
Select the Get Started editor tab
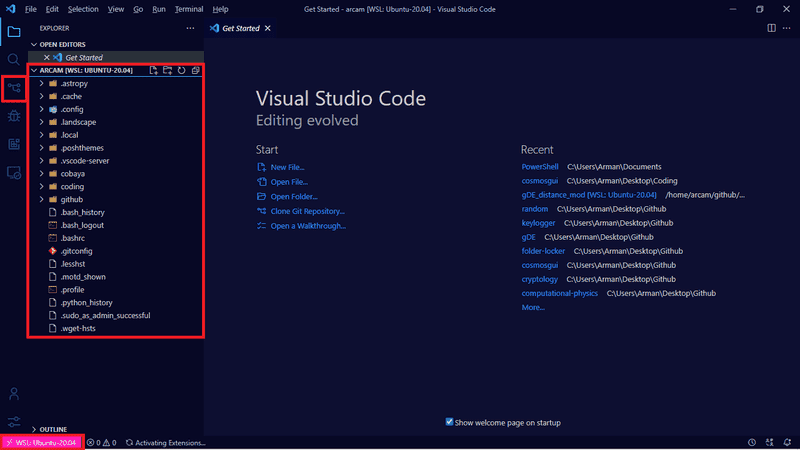[240, 28]
